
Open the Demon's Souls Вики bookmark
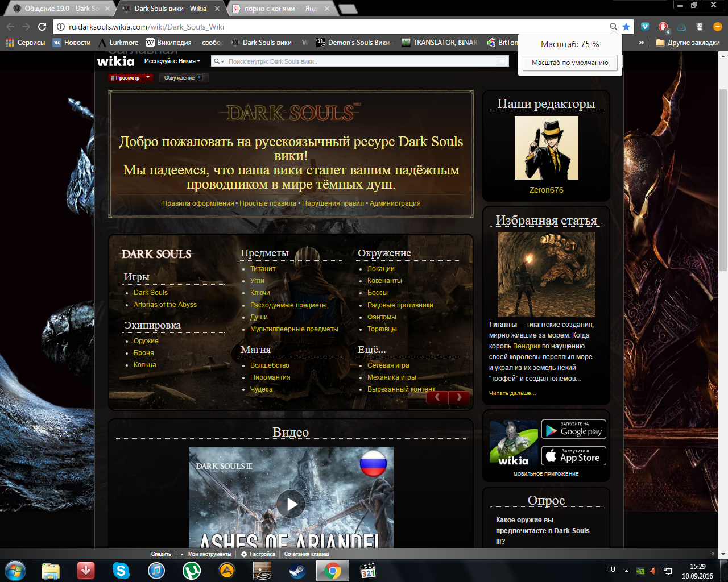point(354,43)
